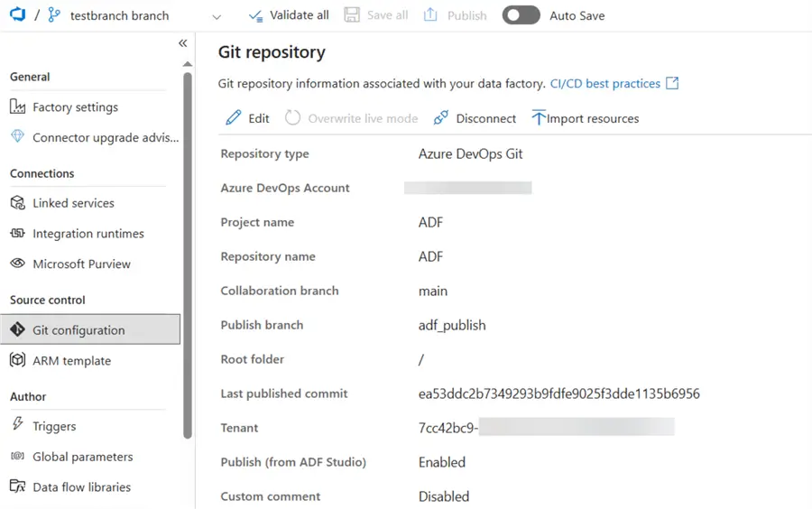The width and height of the screenshot is (812, 509).
Task: Collapse the left navigation with double chevron
Action: tap(183, 43)
